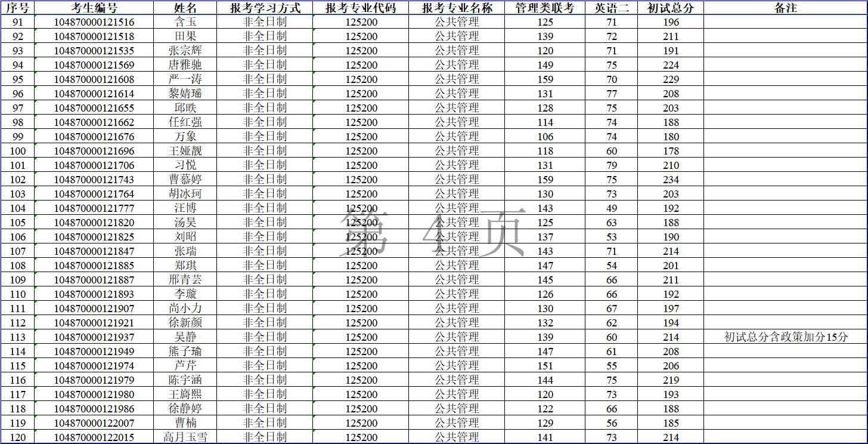The image size is (868, 444).
Task: Select the total score cell 234
Action: point(671,180)
